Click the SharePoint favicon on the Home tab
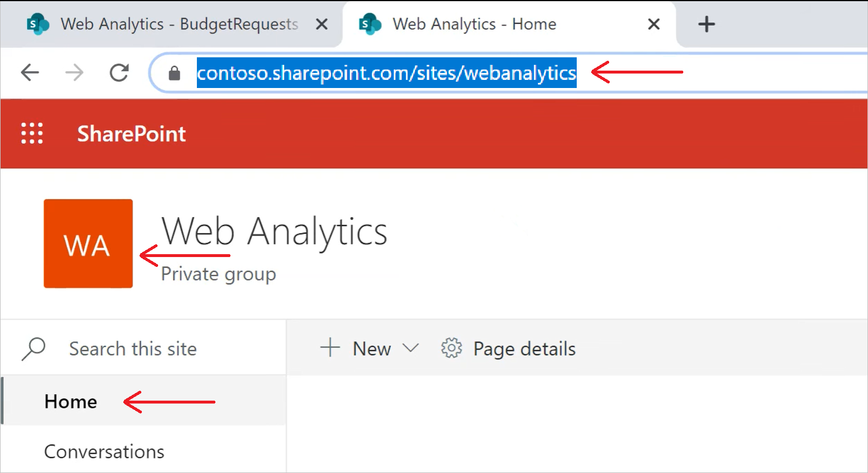This screenshot has height=473, width=868. click(x=369, y=24)
